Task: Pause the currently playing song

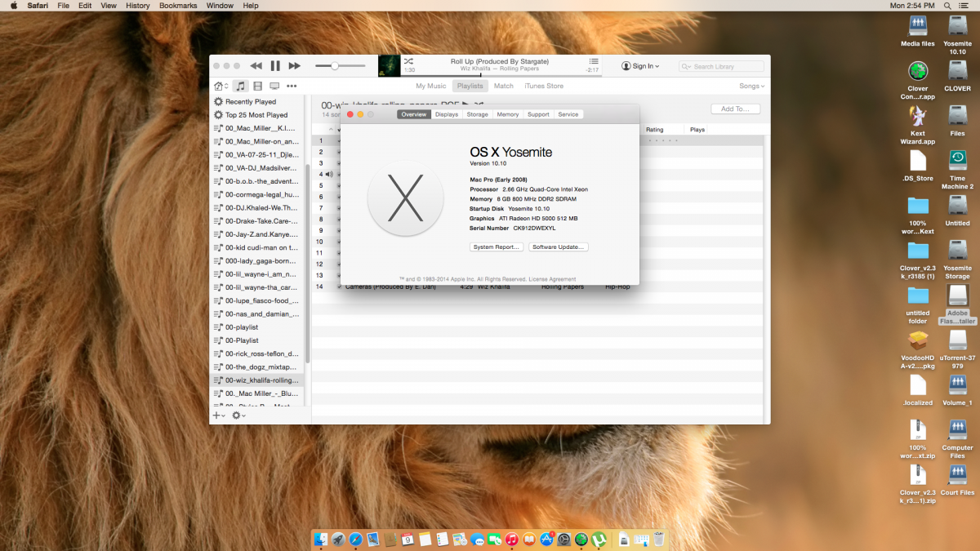Action: pos(275,66)
